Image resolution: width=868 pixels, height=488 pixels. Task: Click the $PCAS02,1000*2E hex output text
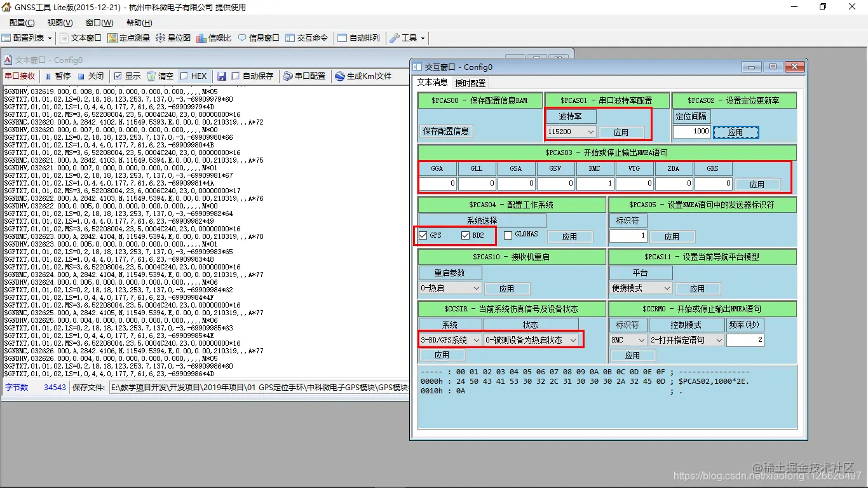[x=714, y=381]
